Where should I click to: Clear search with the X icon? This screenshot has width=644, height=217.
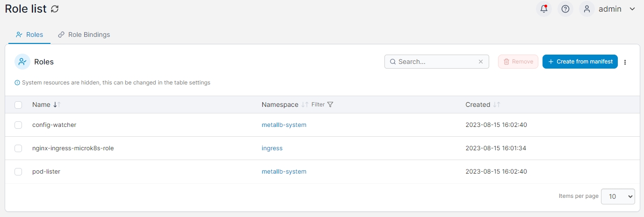tap(480, 62)
